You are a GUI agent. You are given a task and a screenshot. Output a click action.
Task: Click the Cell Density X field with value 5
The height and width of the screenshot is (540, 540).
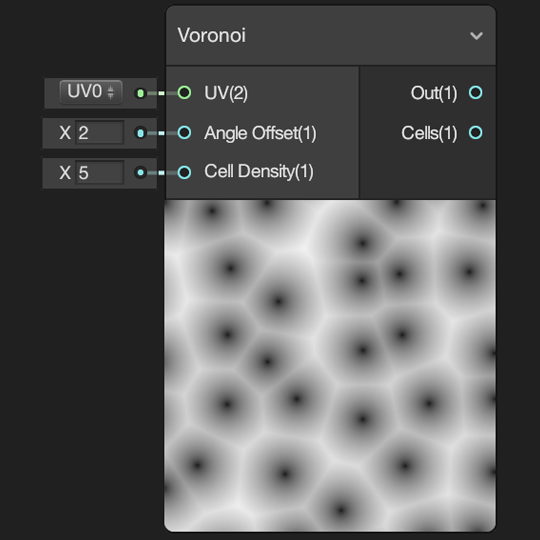coord(100,173)
